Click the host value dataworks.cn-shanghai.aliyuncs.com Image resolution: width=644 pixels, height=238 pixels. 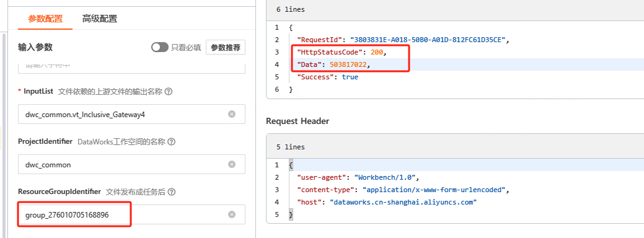coord(404,202)
